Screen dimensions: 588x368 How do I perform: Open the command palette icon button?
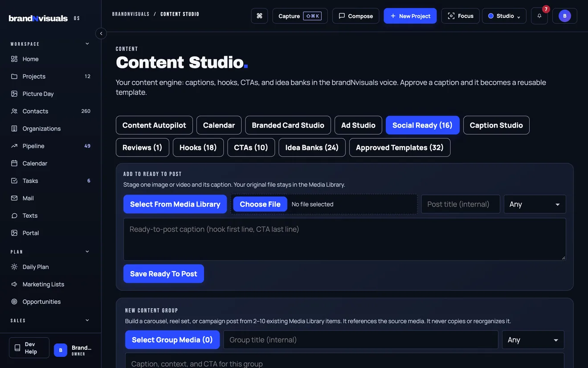click(x=259, y=16)
